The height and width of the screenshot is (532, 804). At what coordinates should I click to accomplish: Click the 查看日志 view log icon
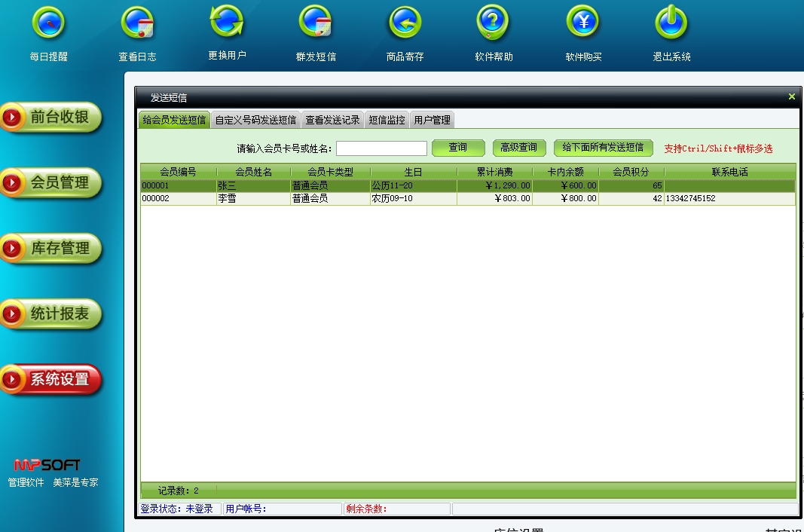[137, 23]
